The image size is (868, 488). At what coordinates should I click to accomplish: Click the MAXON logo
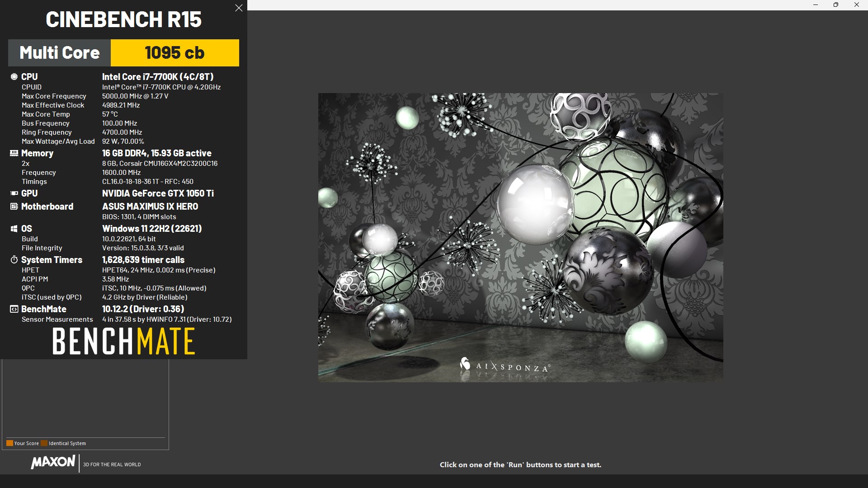point(53,462)
